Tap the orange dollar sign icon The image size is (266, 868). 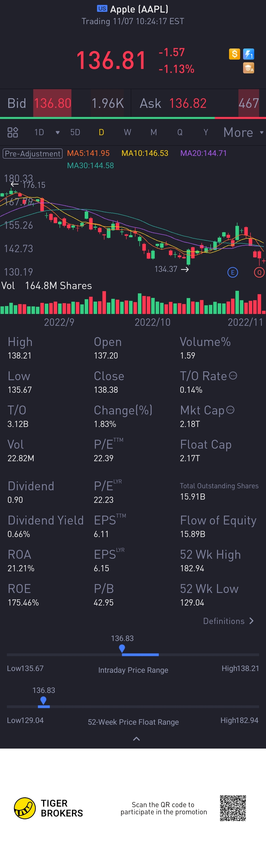coord(234,54)
